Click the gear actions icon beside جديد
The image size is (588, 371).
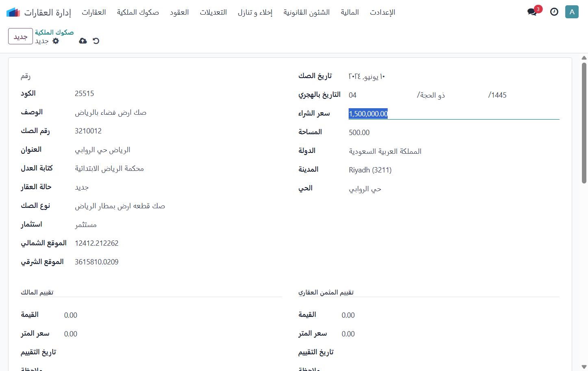[x=56, y=41]
